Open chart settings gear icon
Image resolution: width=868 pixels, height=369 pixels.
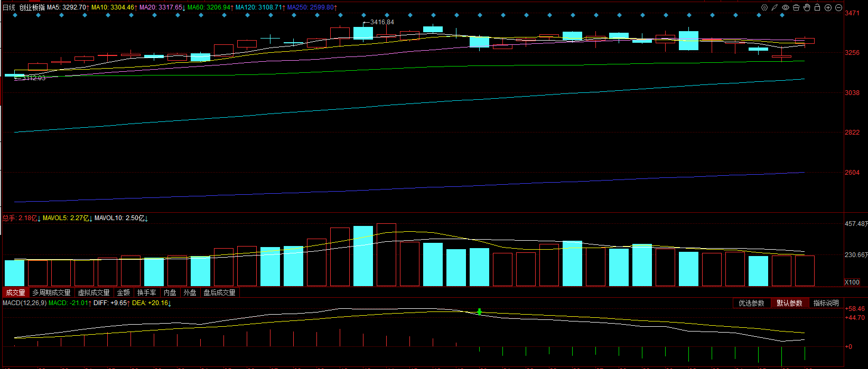point(764,7)
